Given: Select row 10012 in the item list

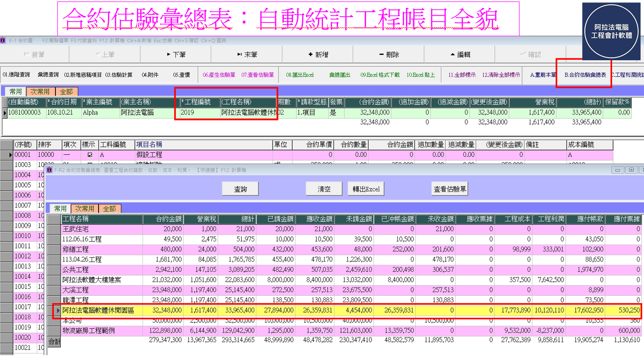Looking at the screenshot, I should point(23,256).
